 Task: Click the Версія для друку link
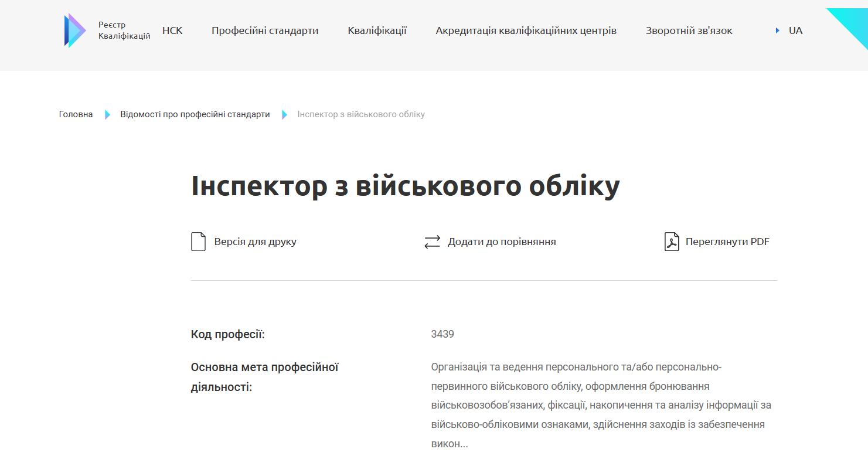pos(255,242)
